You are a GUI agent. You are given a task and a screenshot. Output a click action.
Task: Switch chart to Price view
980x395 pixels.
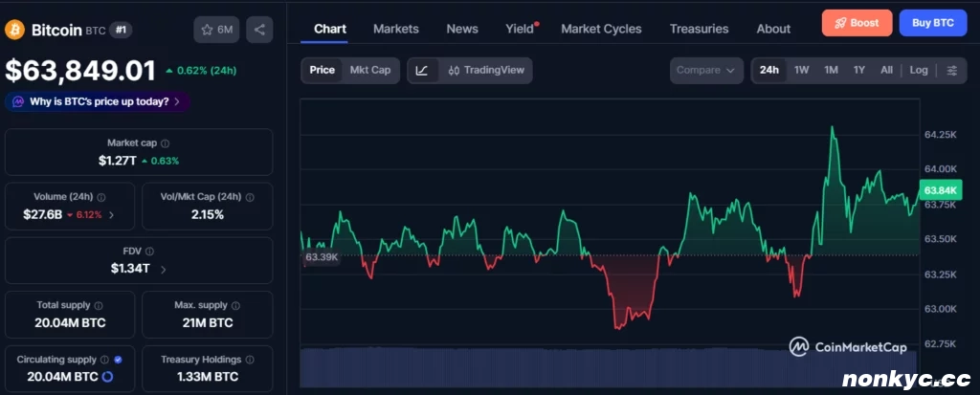(322, 70)
